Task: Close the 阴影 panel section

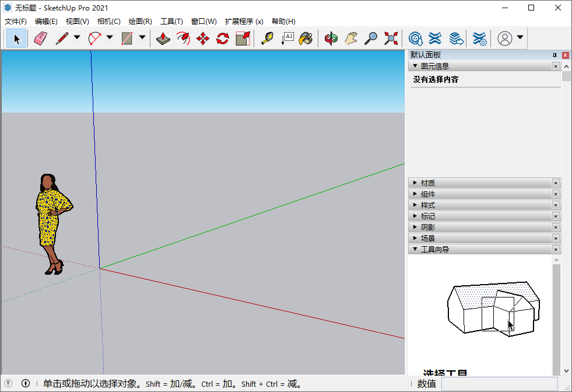Action: point(555,227)
